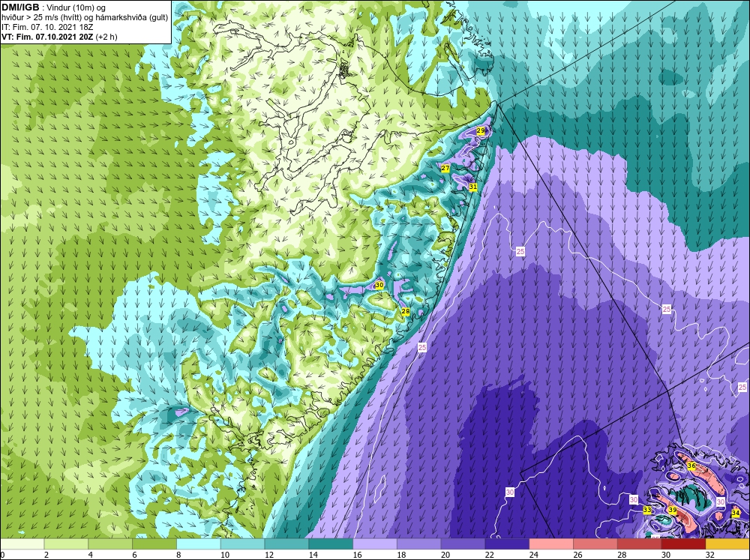Click the legend scale number 32
This screenshot has width=750, height=560.
click(x=709, y=555)
